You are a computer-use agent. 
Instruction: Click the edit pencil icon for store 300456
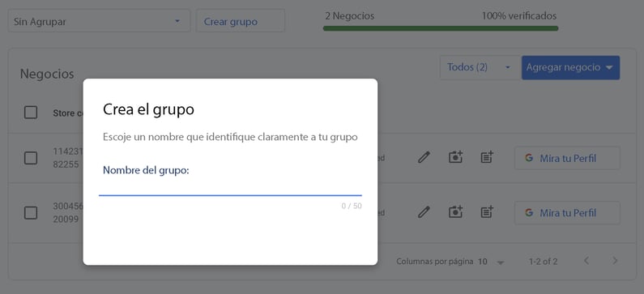(424, 212)
